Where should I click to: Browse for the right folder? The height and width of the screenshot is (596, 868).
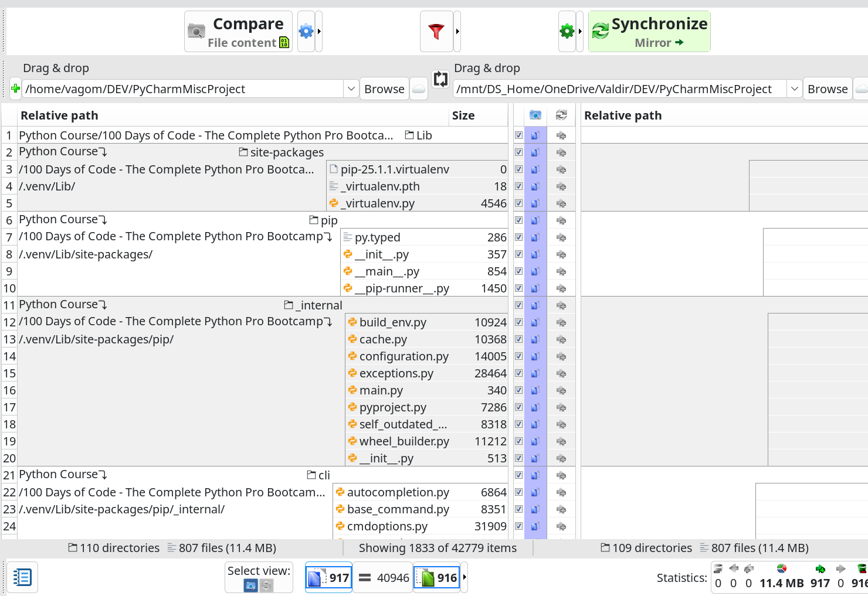828,89
